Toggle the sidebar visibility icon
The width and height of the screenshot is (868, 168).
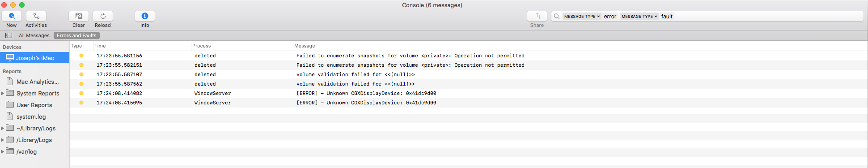(x=8, y=35)
